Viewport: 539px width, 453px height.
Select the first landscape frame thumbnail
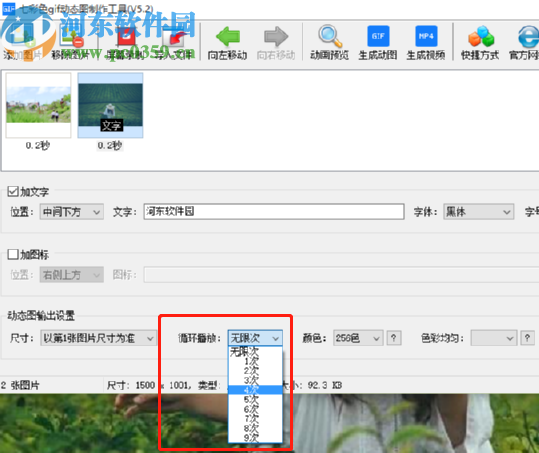pyautogui.click(x=38, y=105)
